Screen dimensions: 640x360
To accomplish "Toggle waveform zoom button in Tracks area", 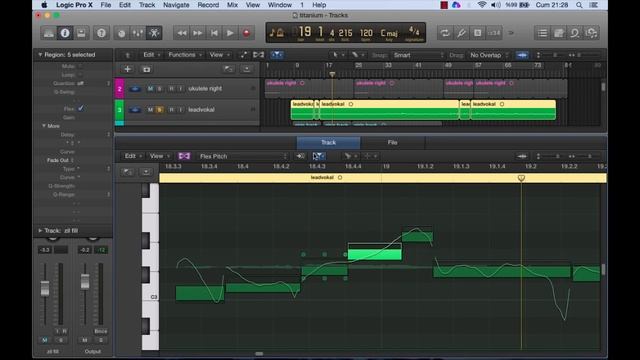I will pyautogui.click(x=522, y=55).
